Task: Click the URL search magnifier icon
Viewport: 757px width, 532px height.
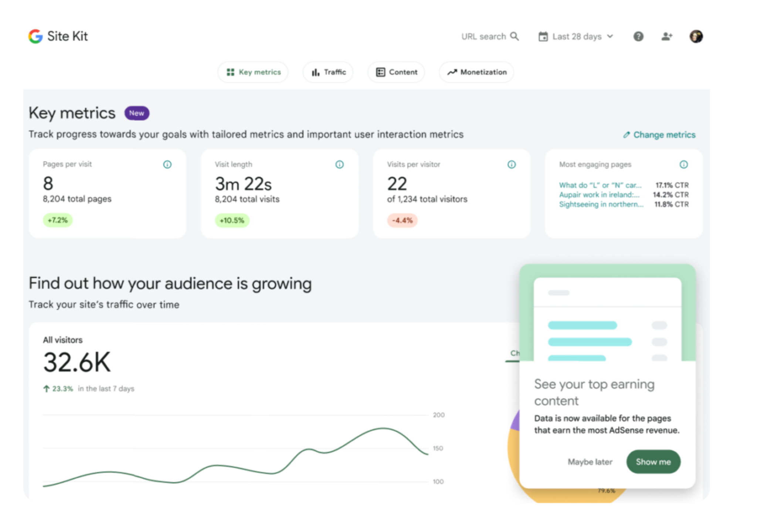Action: (515, 36)
